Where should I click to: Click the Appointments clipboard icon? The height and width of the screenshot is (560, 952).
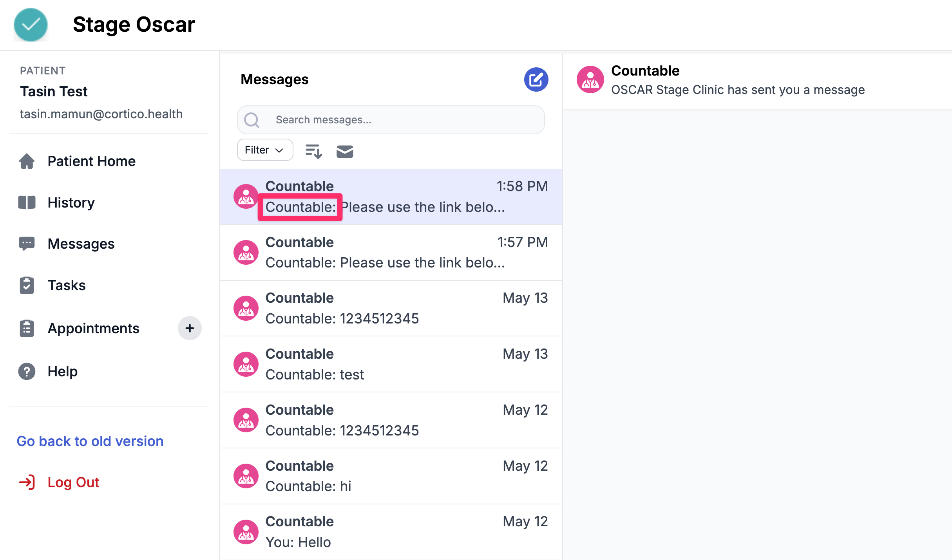27,328
